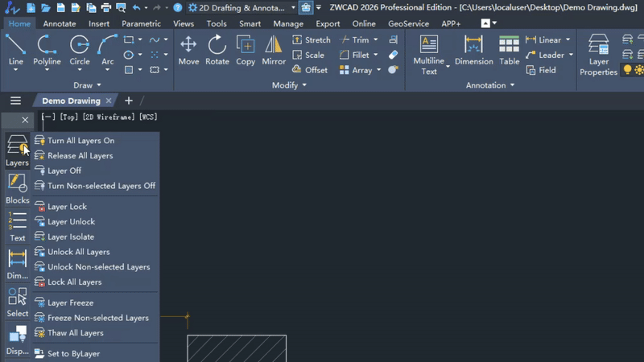Switch to the Views ribbon tab
Viewport: 644px width, 362px height.
coord(184,24)
